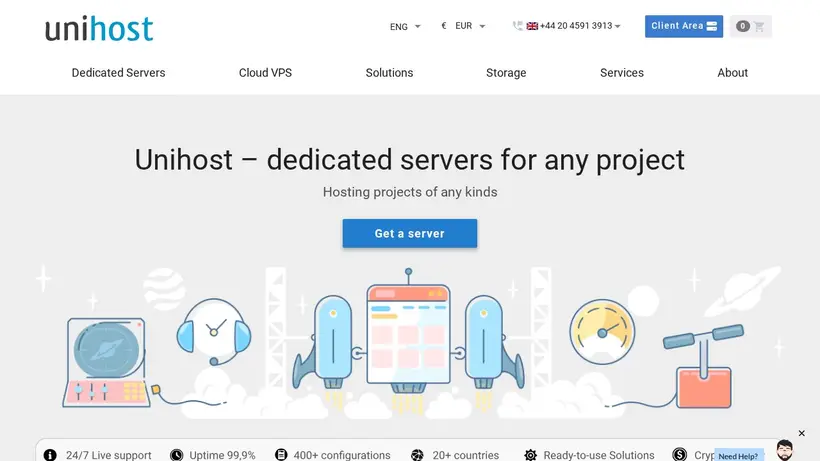Screen dimensions: 820x461
Task: Select the '20+ countries' text
Action: (x=465, y=455)
